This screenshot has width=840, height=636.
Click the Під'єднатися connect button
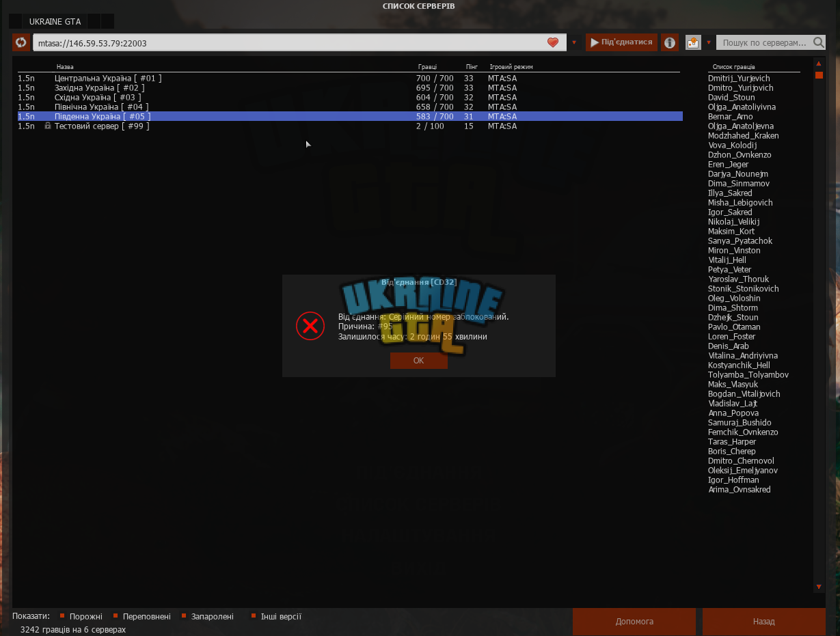click(621, 42)
